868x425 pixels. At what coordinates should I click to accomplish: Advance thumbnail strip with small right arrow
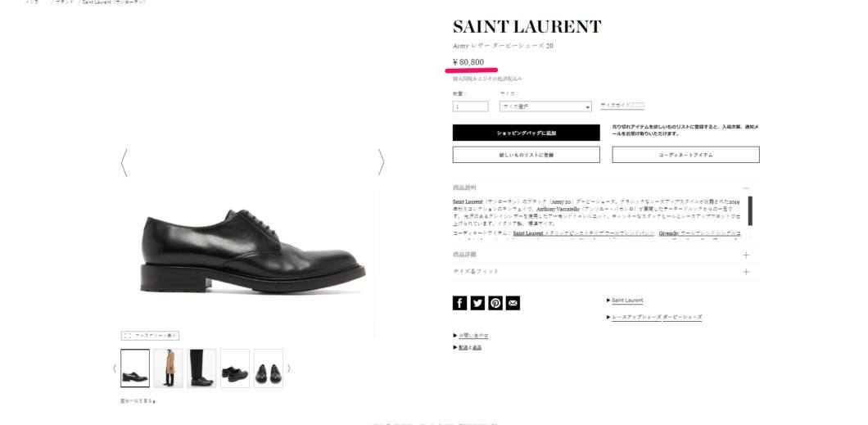click(x=288, y=368)
